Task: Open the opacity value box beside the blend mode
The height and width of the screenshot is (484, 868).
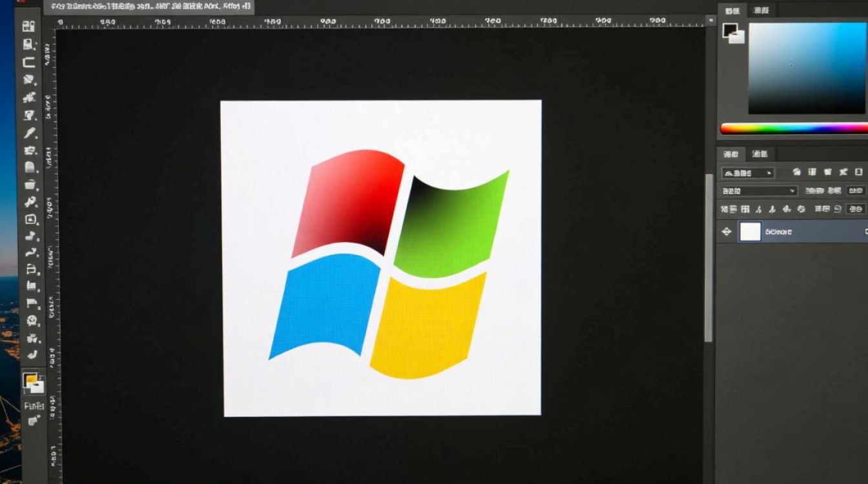Action: click(855, 191)
